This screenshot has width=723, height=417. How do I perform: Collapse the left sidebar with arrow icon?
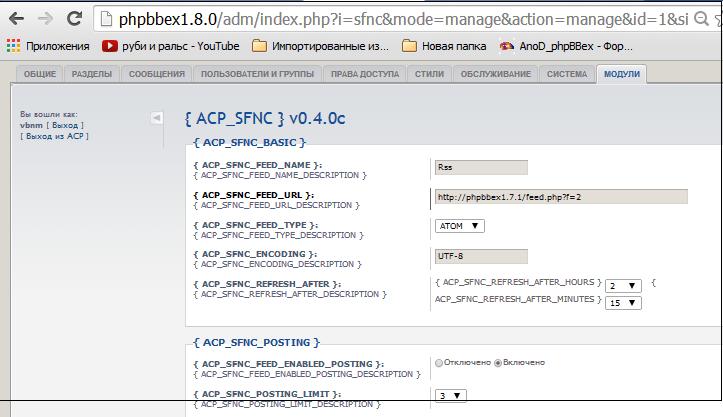coord(156,118)
